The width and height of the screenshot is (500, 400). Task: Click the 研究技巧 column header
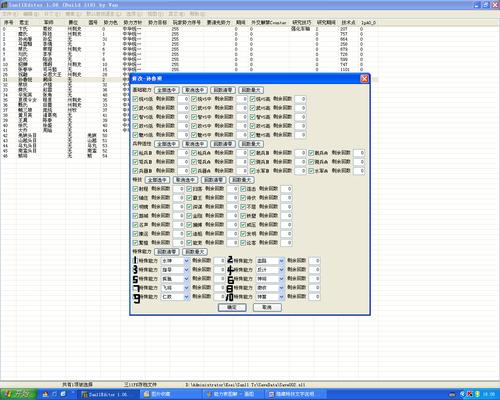pyautogui.click(x=301, y=23)
